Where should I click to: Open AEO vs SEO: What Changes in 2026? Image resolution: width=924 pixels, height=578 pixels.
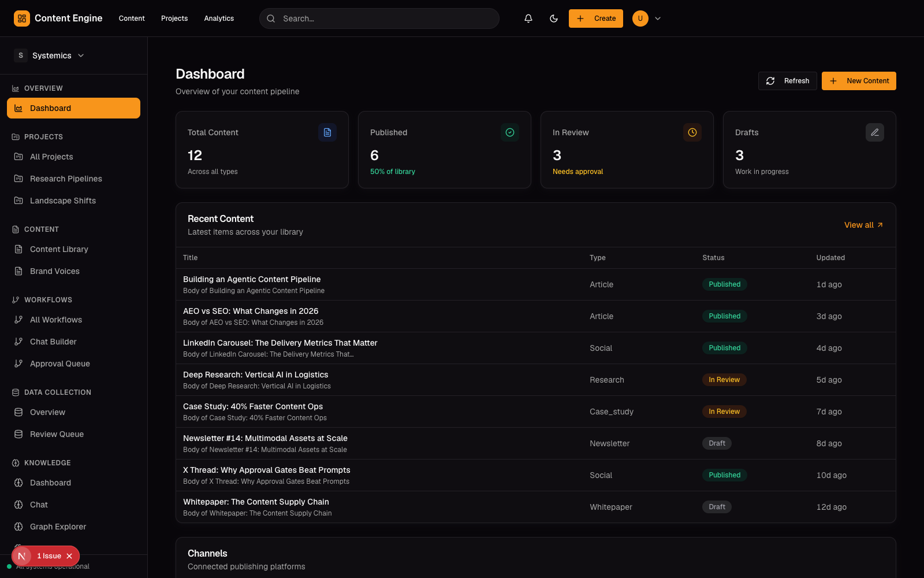point(251,311)
